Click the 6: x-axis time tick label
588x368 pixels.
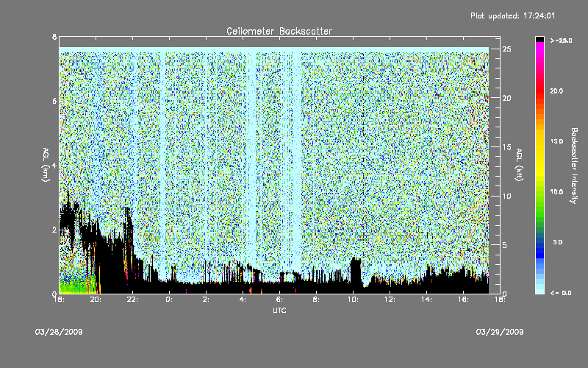pyautogui.click(x=279, y=300)
